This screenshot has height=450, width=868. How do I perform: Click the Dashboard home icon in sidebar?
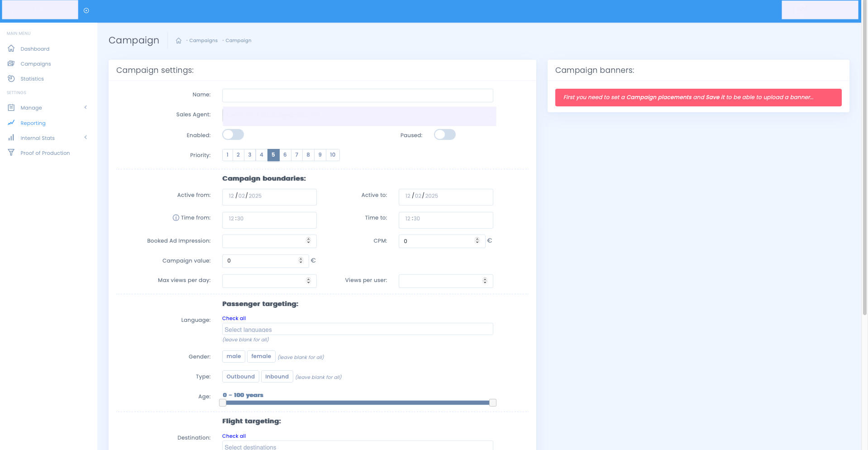click(11, 48)
